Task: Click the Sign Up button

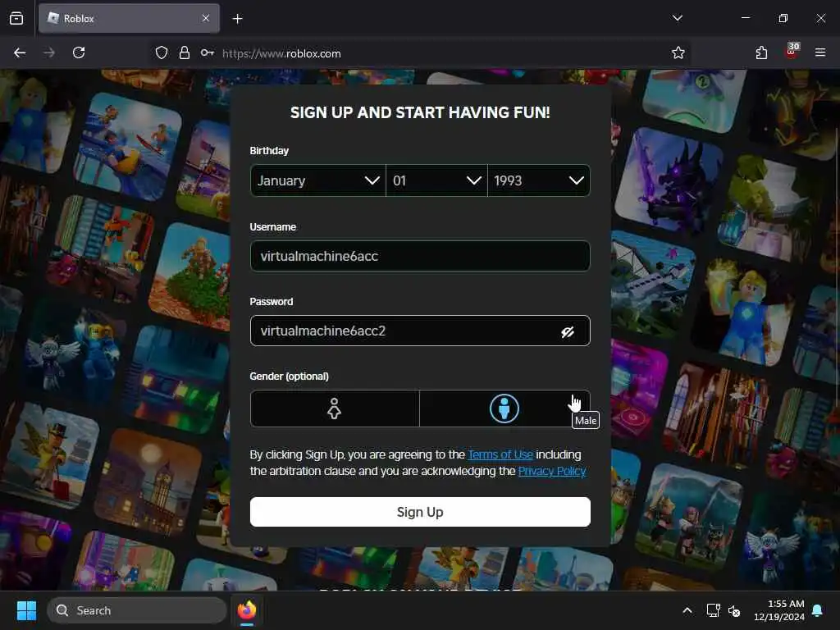Action: (420, 512)
